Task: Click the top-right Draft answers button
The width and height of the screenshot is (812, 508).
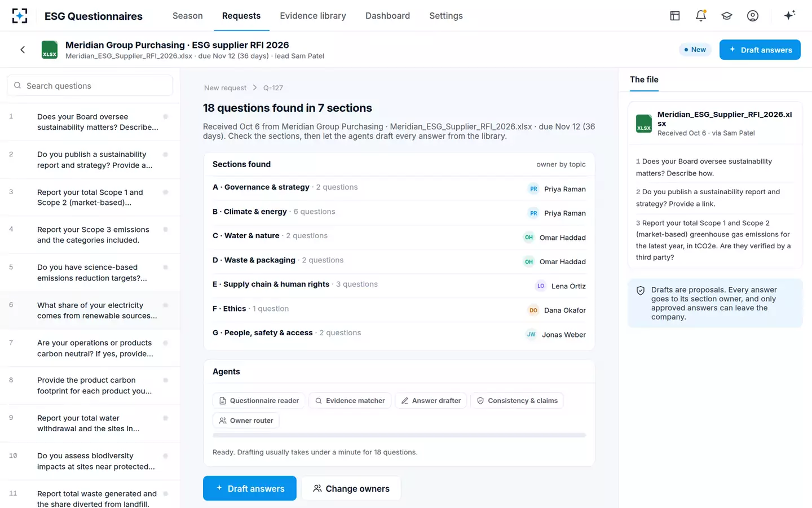Action: coord(760,50)
